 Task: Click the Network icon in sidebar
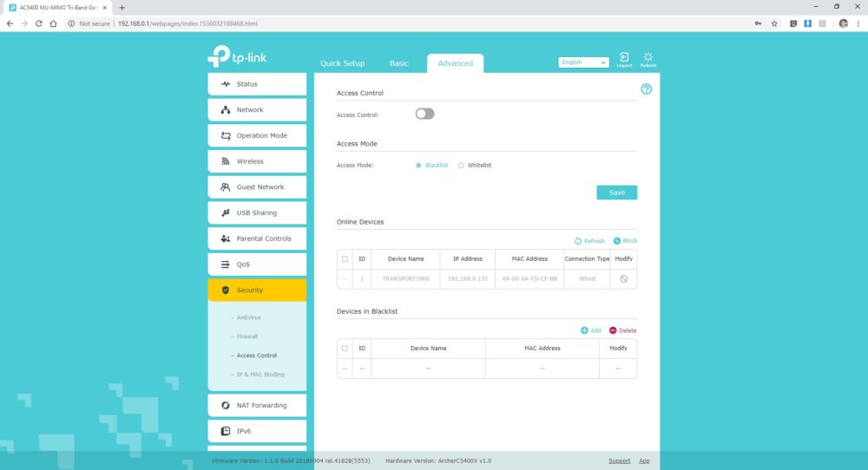pos(226,110)
